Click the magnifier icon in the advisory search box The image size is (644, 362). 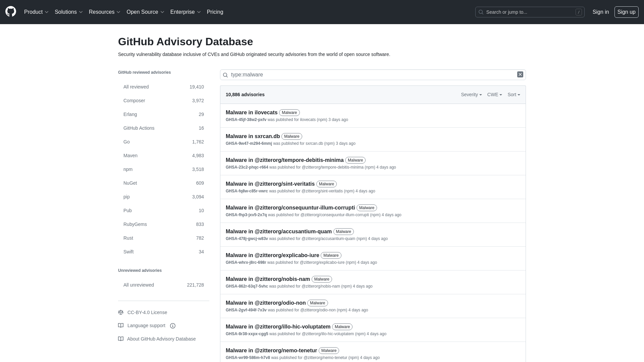point(225,75)
